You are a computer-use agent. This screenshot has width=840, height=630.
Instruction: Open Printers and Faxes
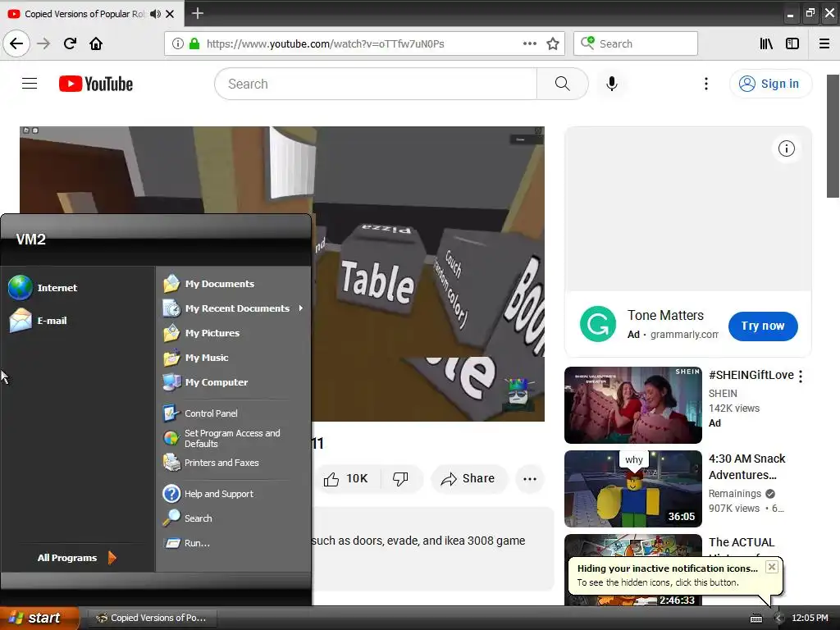[211, 463]
